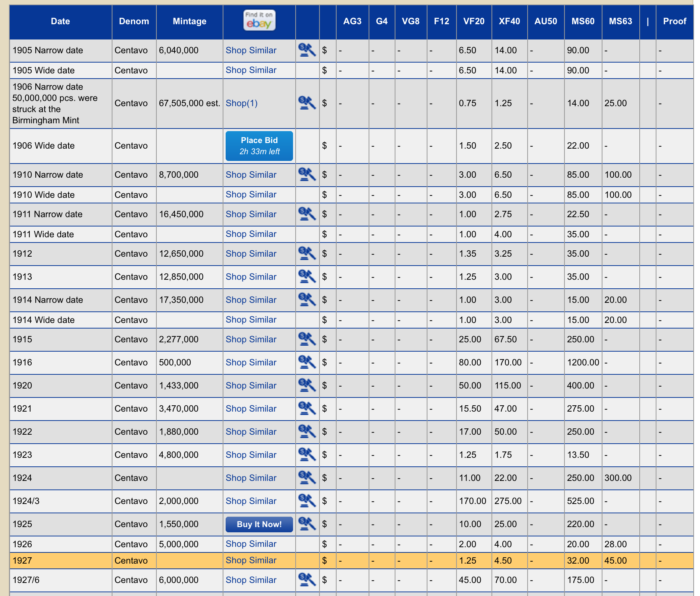Open Shop Similar in 1927/6 row

(x=251, y=580)
